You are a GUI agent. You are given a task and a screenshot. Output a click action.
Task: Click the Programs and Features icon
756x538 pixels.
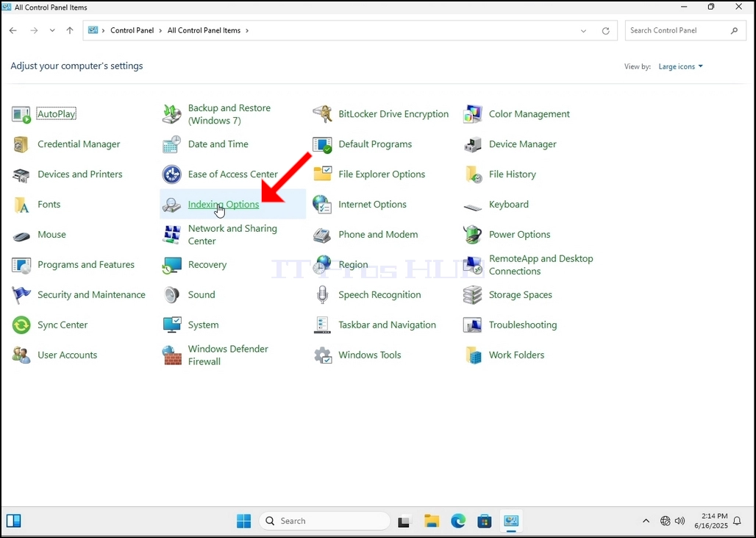pos(21,265)
